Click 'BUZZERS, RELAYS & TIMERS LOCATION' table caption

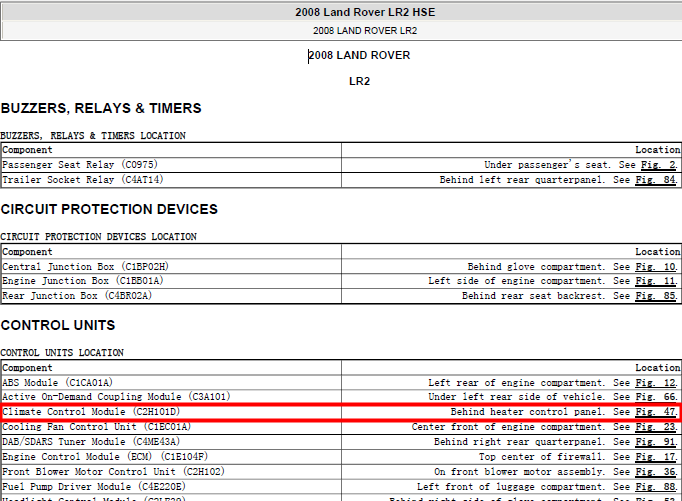(x=93, y=136)
